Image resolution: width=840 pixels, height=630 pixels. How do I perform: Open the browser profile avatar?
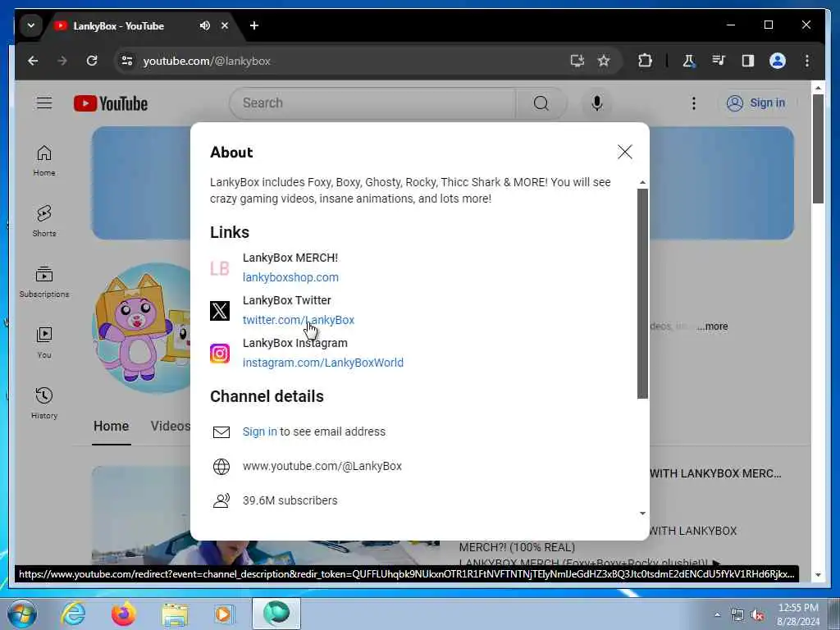point(778,61)
